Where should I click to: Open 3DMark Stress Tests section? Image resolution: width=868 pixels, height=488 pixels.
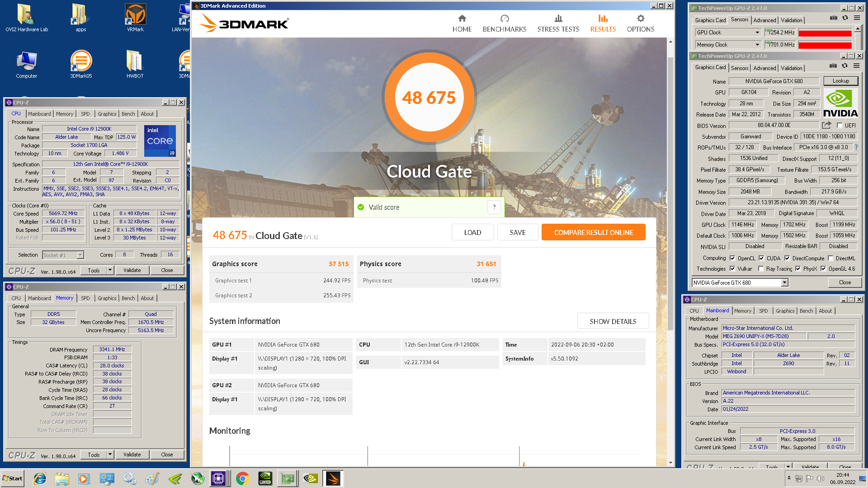[x=558, y=23]
